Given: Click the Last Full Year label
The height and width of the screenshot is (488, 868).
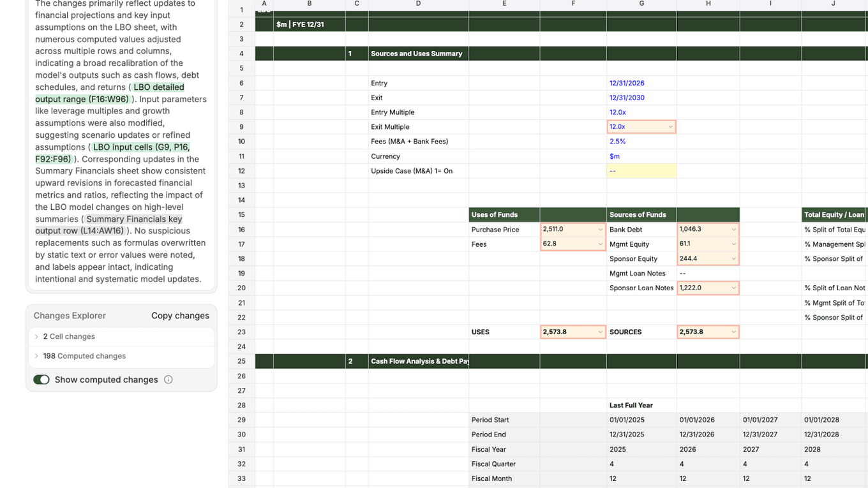Looking at the screenshot, I should [x=641, y=405].
